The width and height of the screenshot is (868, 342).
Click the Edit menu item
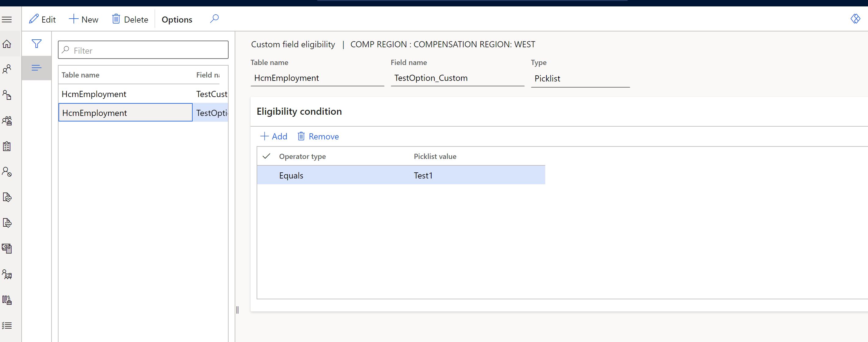coord(43,20)
